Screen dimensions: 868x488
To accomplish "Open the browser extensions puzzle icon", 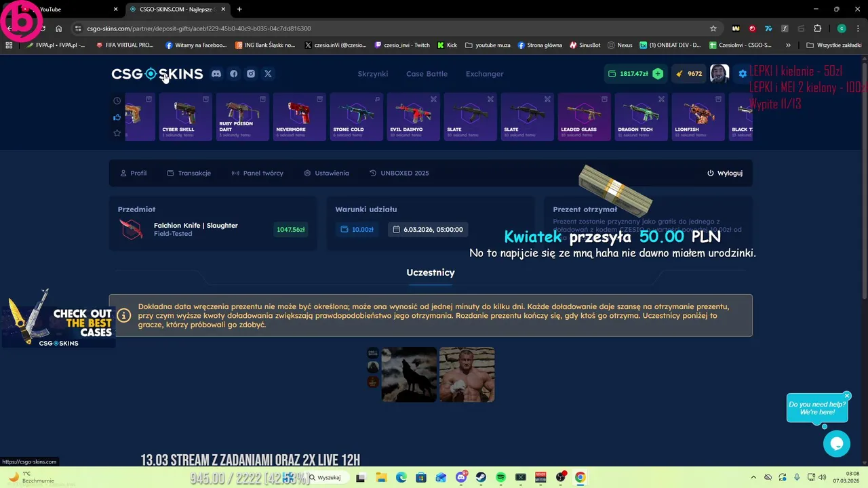I will pyautogui.click(x=817, y=28).
